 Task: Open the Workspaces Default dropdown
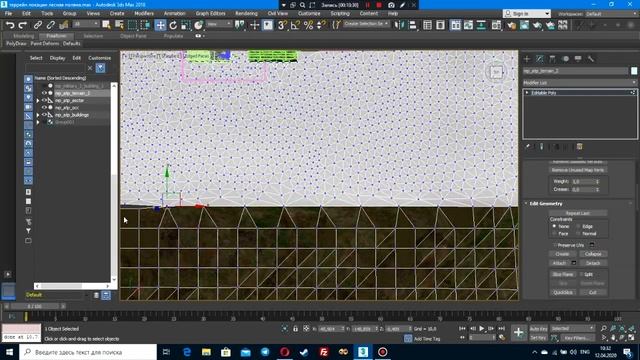611,13
